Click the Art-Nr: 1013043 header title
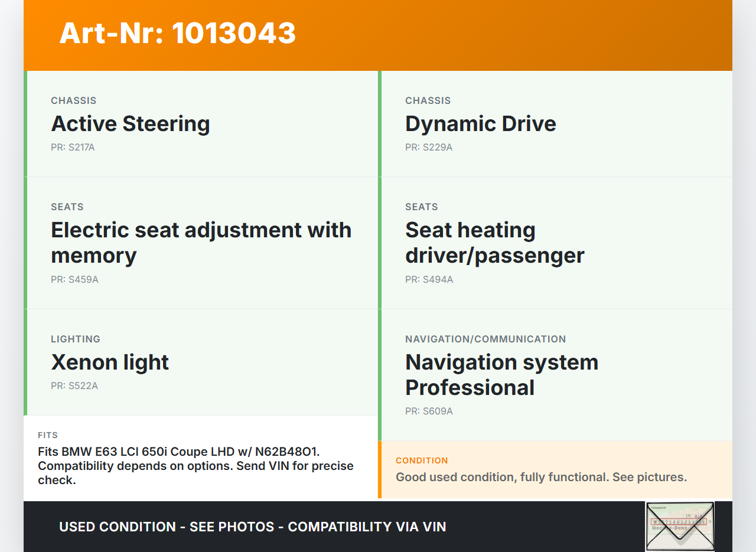756x552 pixels. click(x=177, y=33)
